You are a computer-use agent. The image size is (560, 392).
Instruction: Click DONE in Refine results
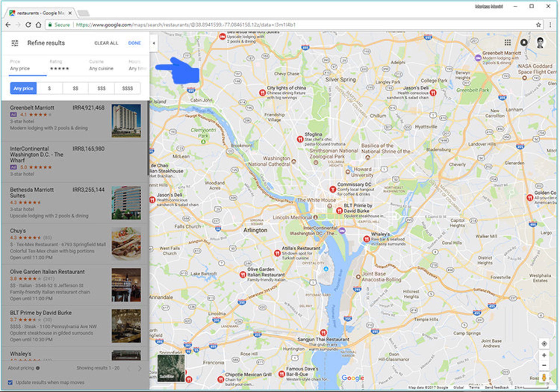click(134, 43)
